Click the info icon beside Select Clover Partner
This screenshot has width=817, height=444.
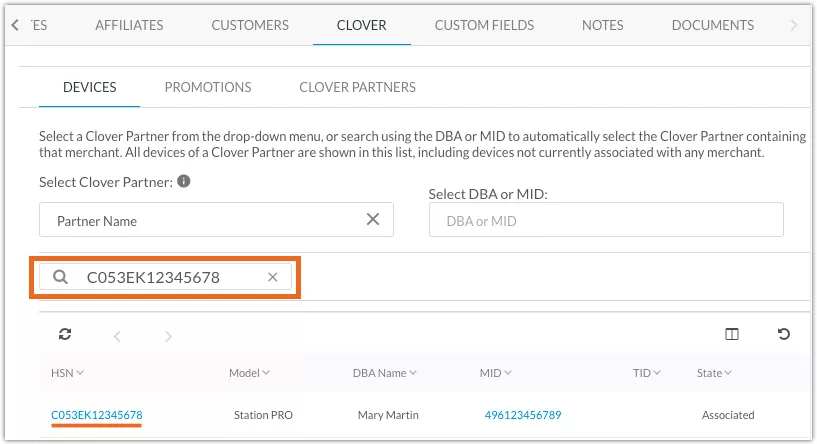(184, 182)
